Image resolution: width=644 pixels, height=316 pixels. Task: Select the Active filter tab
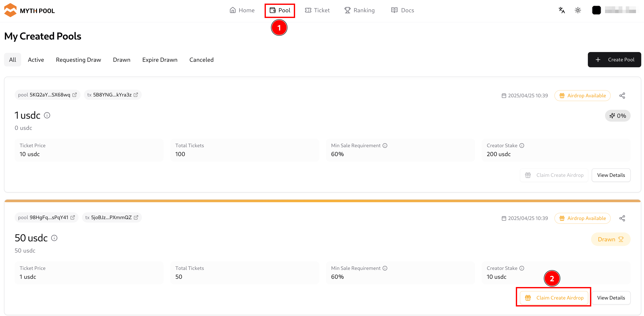pyautogui.click(x=36, y=60)
